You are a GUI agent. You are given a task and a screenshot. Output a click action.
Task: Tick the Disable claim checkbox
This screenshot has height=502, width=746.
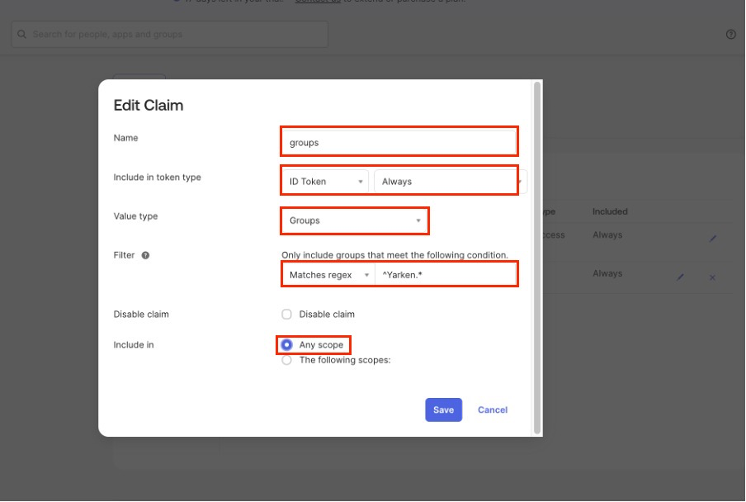pos(286,314)
